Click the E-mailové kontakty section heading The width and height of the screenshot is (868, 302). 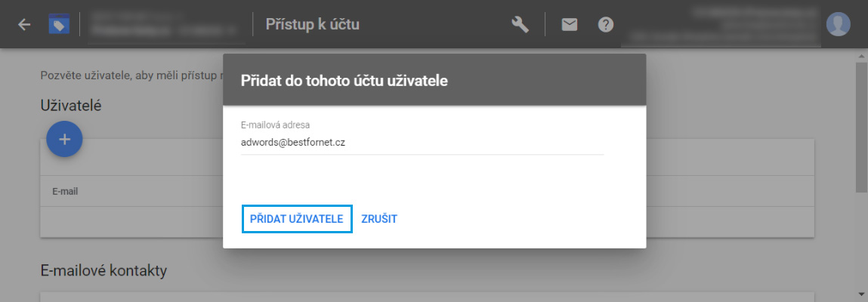point(103,271)
